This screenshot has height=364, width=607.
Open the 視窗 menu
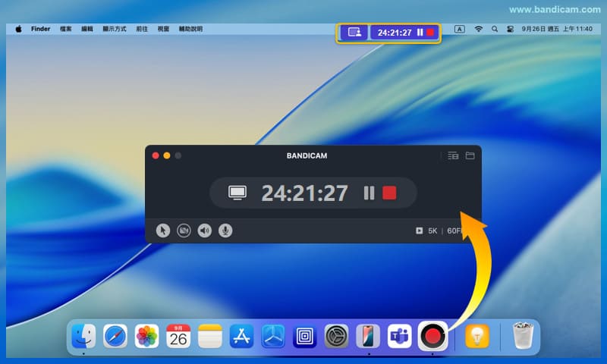point(163,29)
